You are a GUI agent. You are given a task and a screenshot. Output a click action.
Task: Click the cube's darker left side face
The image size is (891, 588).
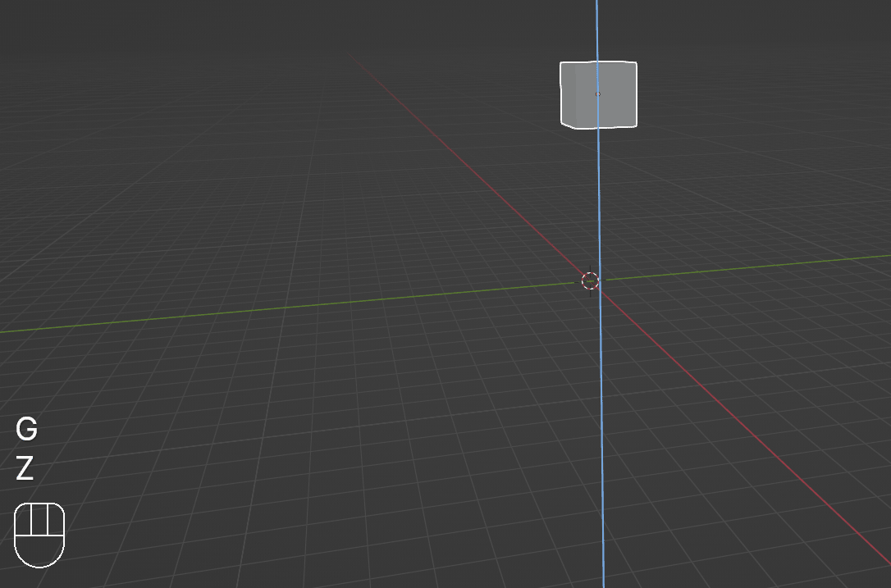tap(568, 94)
